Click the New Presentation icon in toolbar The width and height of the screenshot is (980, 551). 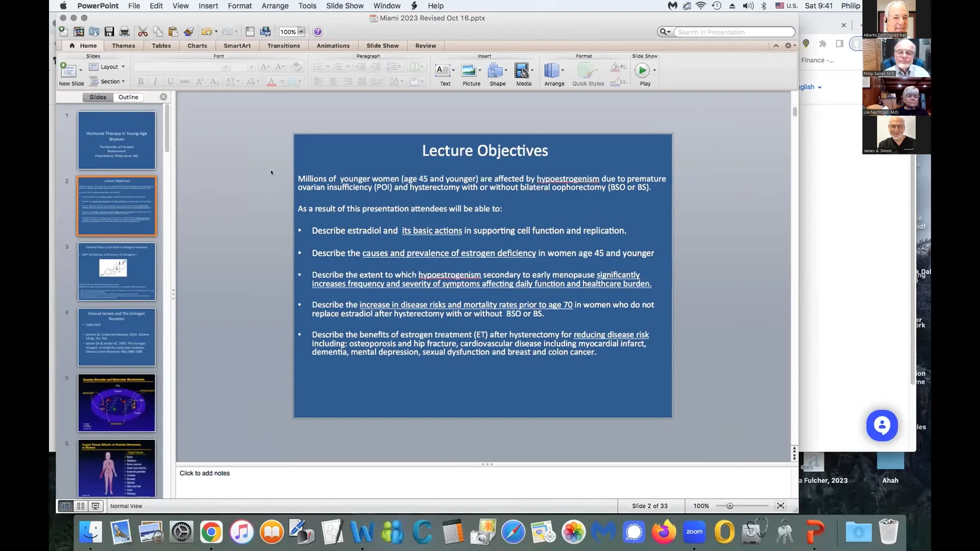(63, 32)
